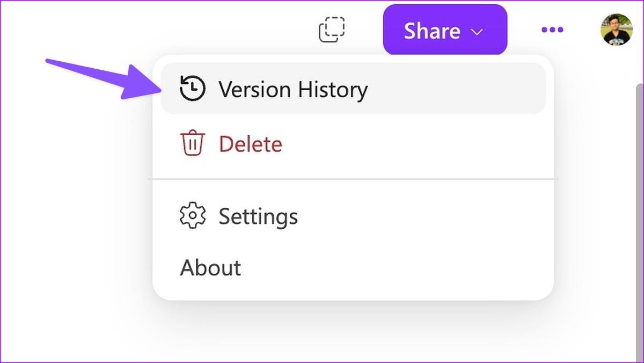Click the "Settings" text label
Viewport: 644px width, 363px height.
tap(258, 216)
